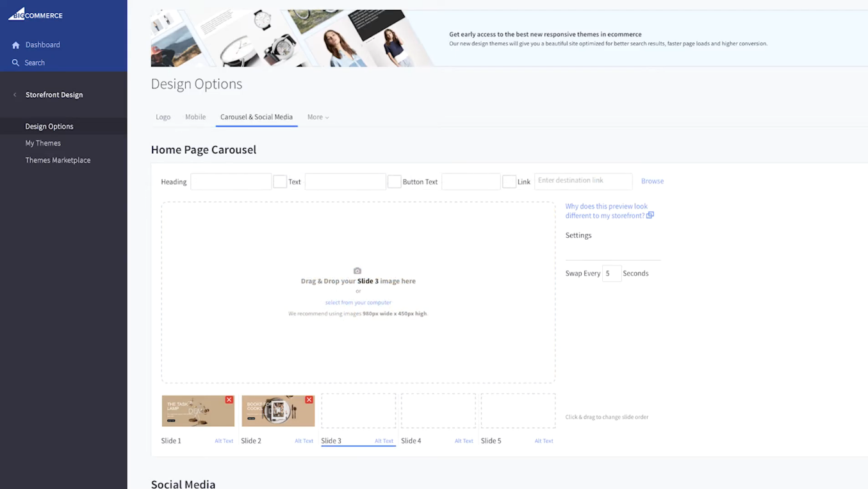Open Dashboard via the home icon

point(16,45)
